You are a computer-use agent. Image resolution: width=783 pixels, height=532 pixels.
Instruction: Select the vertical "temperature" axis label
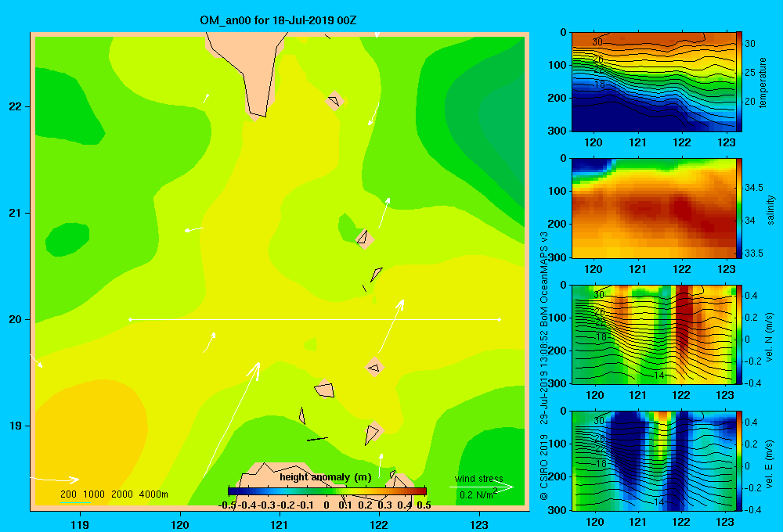tap(763, 82)
